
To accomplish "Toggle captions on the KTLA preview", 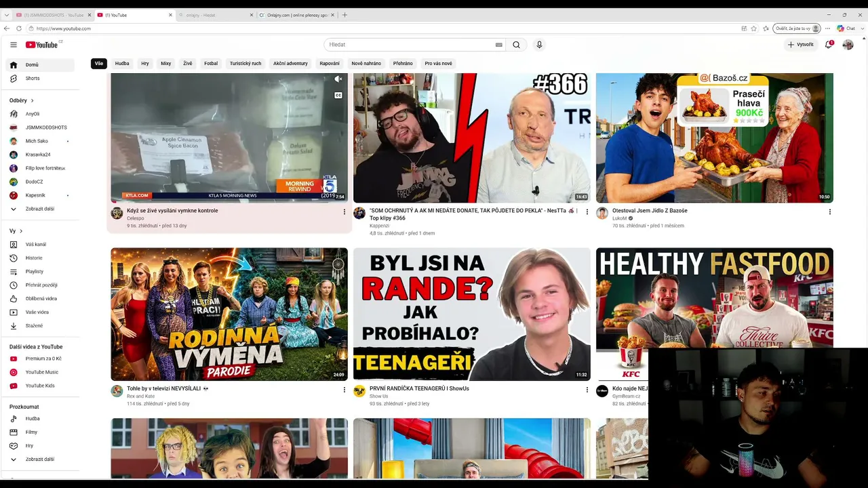I will coord(338,96).
